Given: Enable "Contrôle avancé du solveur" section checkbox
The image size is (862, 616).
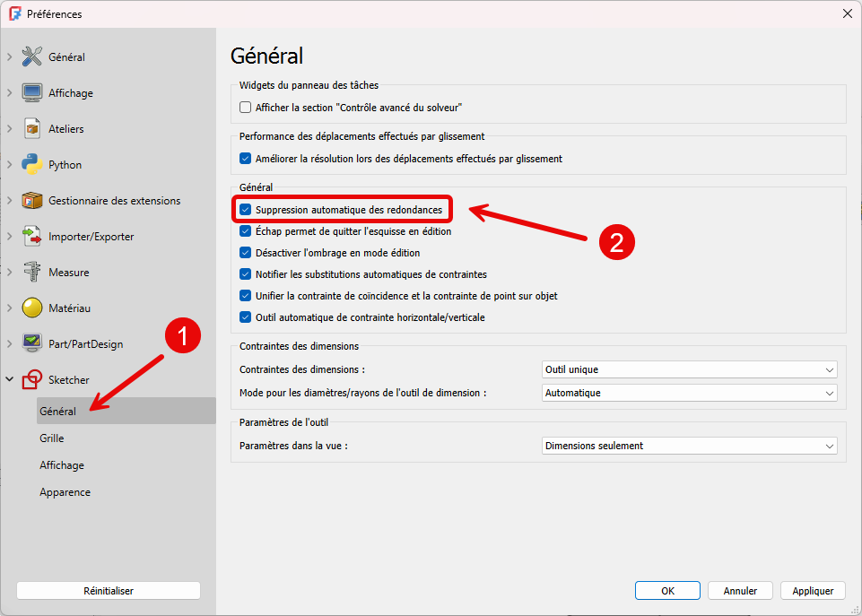Looking at the screenshot, I should click(x=246, y=108).
